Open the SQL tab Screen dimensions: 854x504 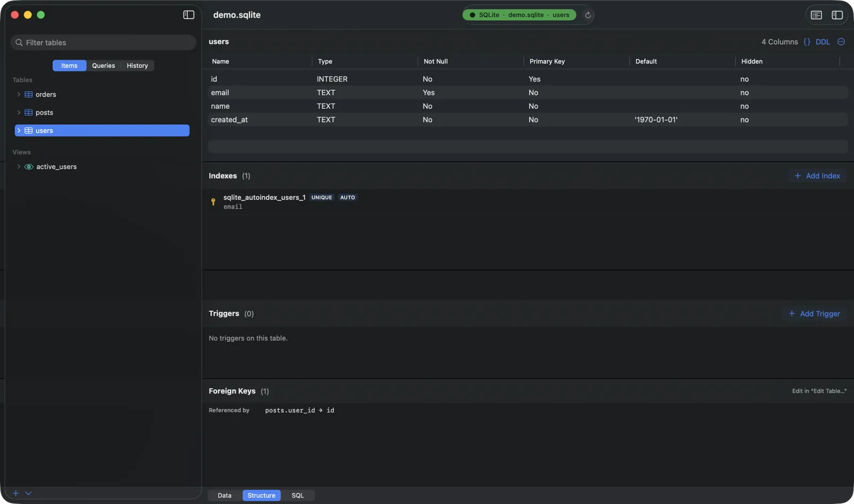tap(298, 495)
